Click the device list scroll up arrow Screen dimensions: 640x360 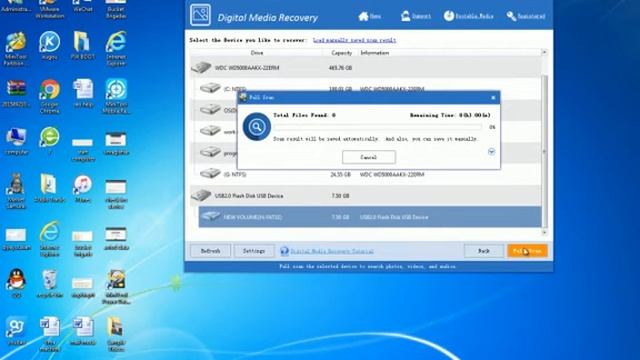544,52
